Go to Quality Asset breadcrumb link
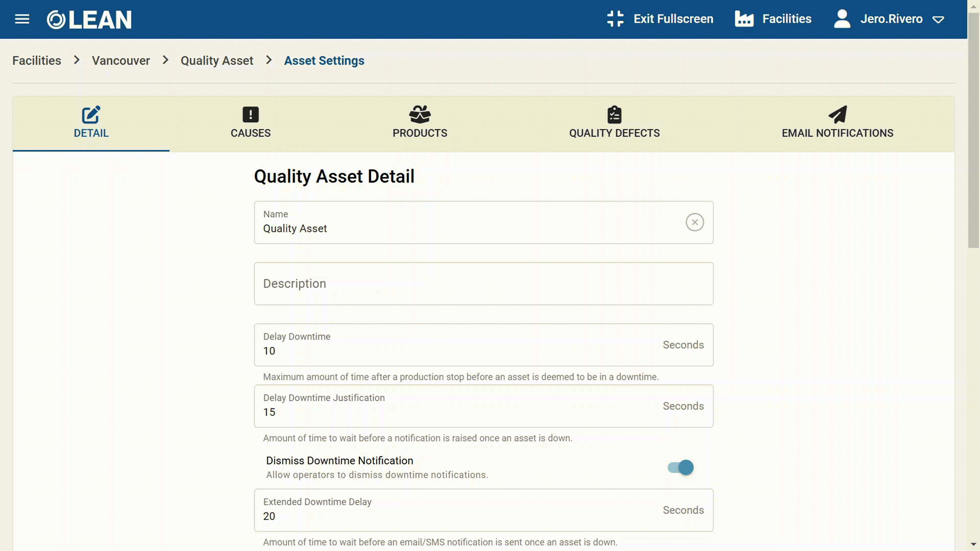This screenshot has height=551, width=980. click(x=217, y=60)
